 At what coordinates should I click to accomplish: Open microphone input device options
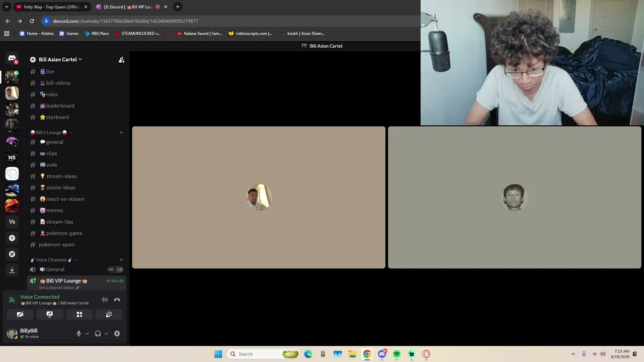[x=87, y=333]
